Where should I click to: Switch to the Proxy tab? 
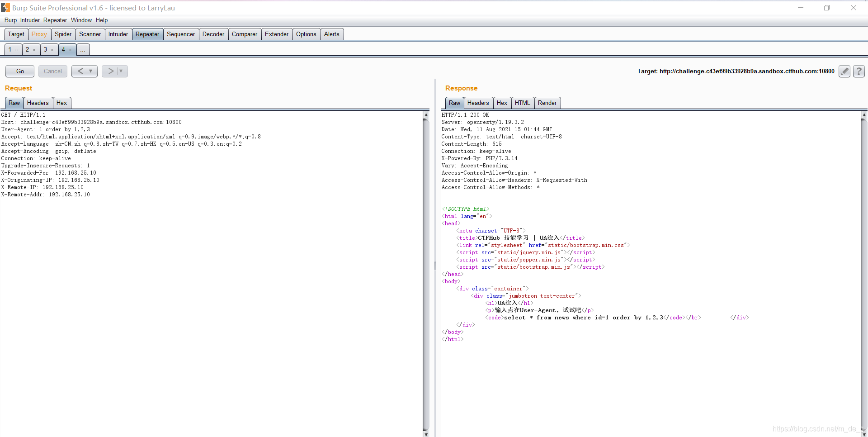39,34
